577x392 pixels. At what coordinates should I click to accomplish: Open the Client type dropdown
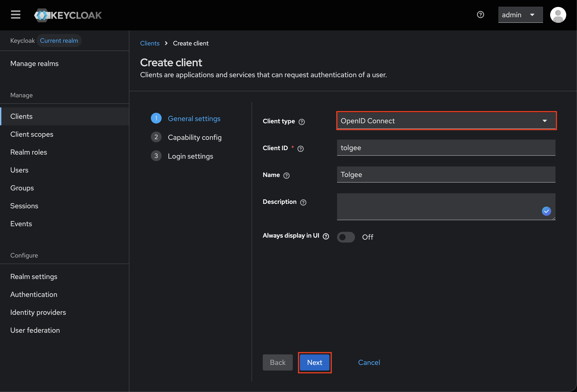pyautogui.click(x=446, y=121)
